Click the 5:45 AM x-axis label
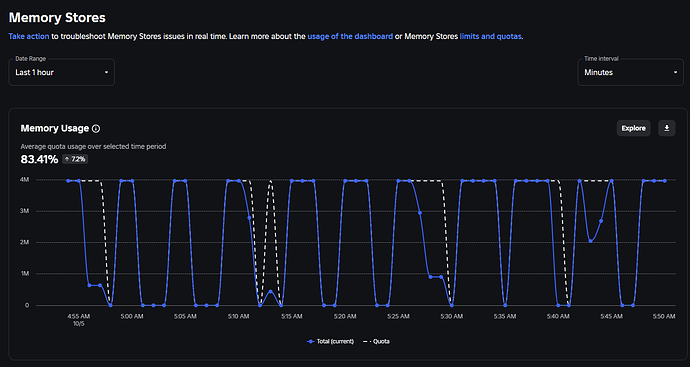The height and width of the screenshot is (367, 690). [x=612, y=316]
